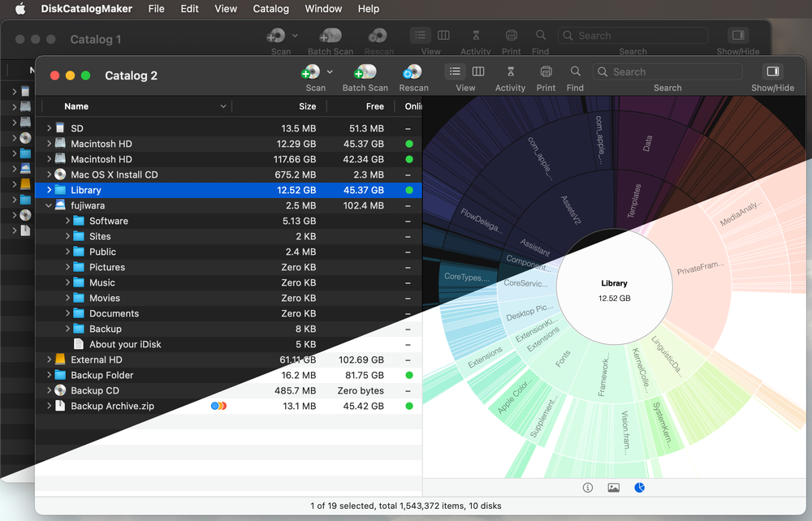Open the Activity window via the hourglass icon

click(x=510, y=71)
